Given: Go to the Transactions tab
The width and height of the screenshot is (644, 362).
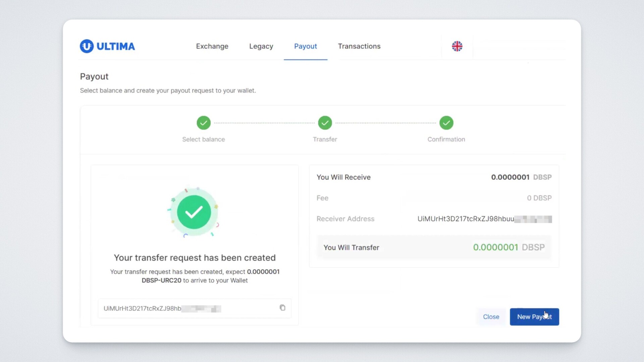Looking at the screenshot, I should [x=359, y=46].
